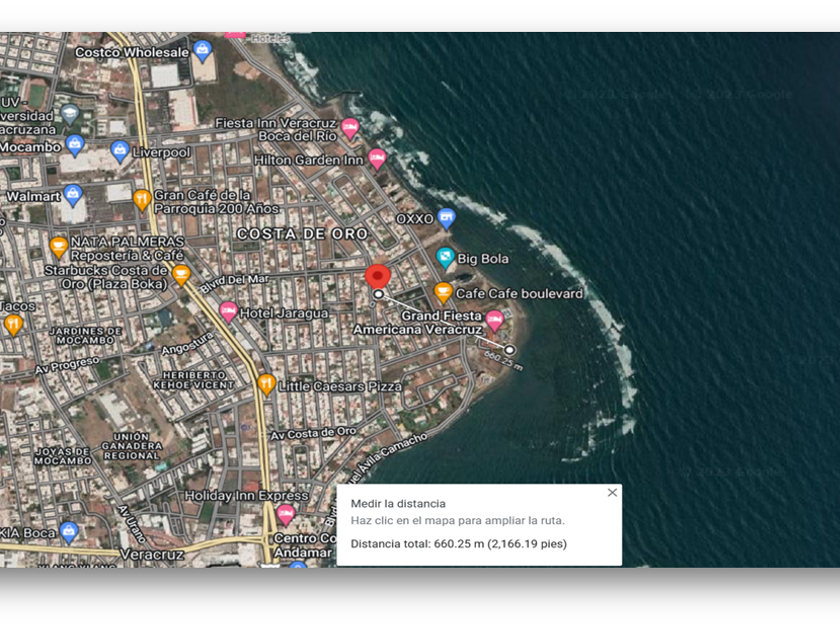The height and width of the screenshot is (630, 840).
Task: Open the Hotel Jaragua lodging marker
Action: (x=228, y=311)
